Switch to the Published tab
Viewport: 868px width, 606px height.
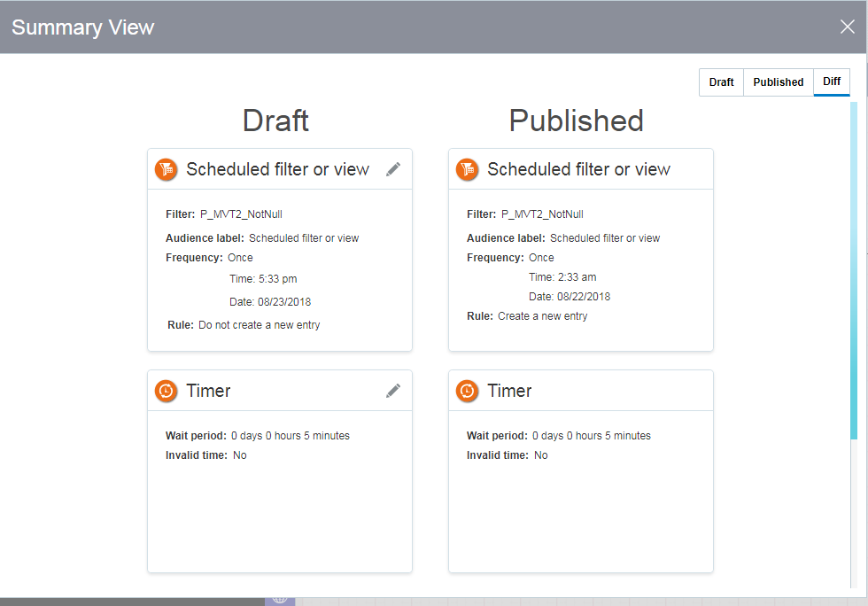point(779,82)
